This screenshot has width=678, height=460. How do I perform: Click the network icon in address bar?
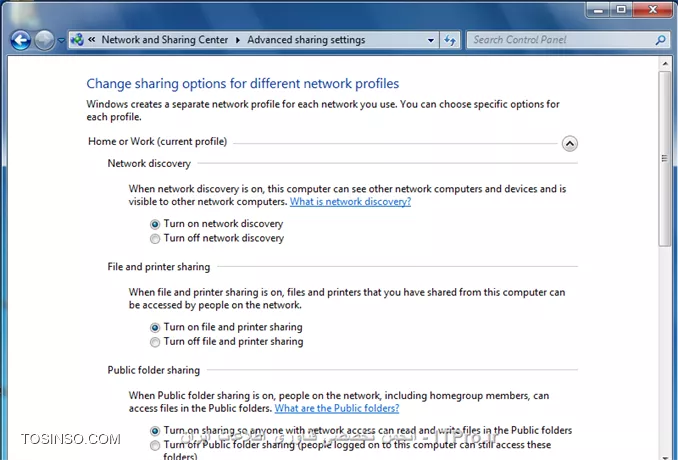[77, 40]
